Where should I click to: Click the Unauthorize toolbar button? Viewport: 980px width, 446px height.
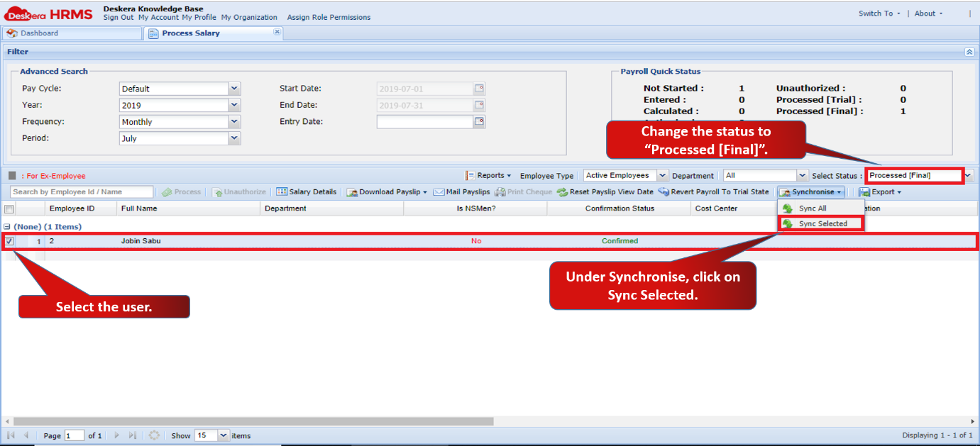click(x=239, y=192)
